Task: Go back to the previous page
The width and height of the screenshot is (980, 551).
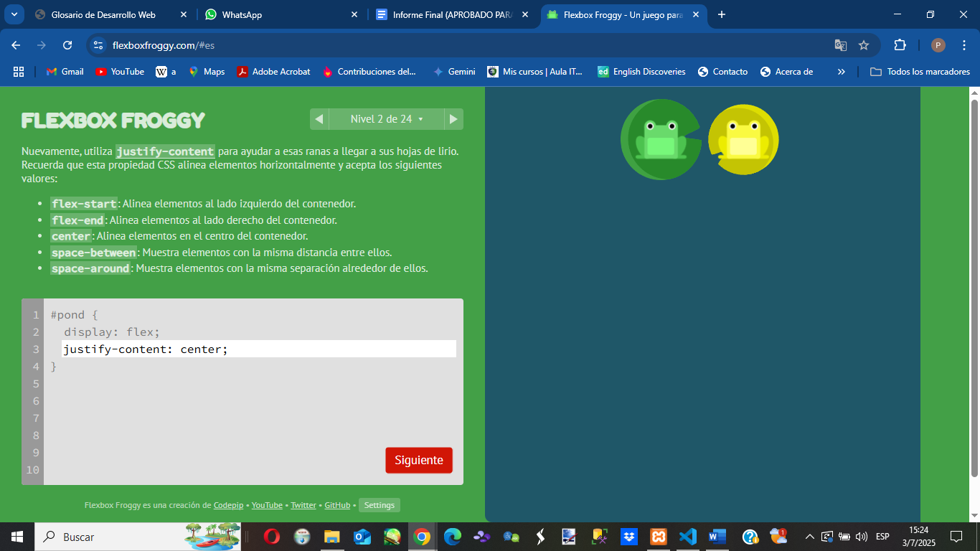Action: pyautogui.click(x=16, y=45)
